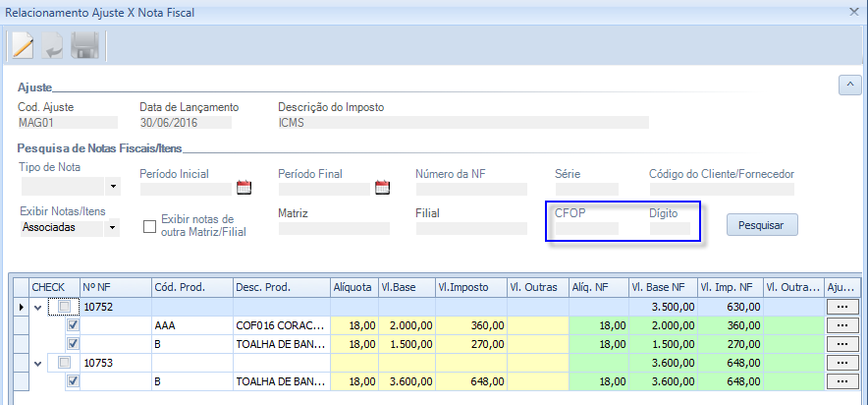The height and width of the screenshot is (405, 868).
Task: Click the CFOP input field
Action: (x=586, y=228)
